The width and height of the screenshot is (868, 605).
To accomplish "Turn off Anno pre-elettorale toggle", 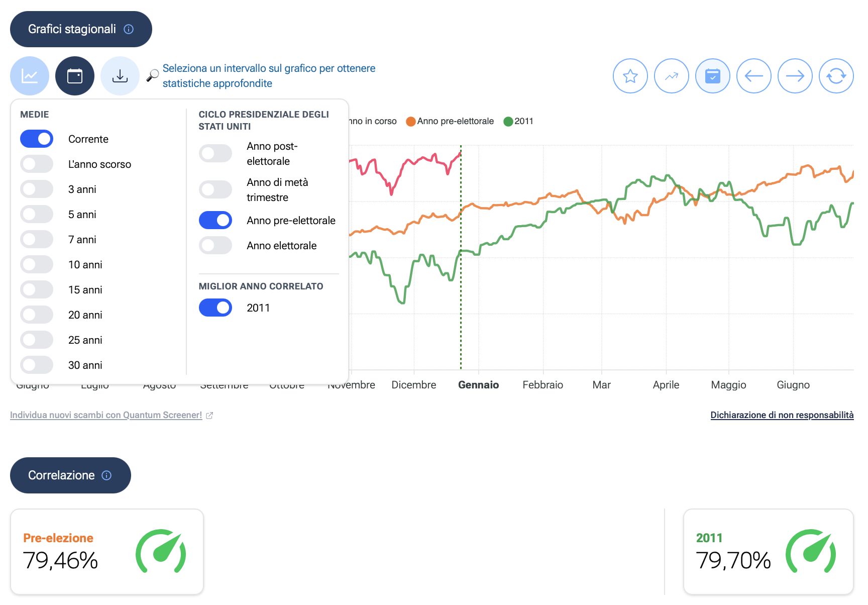I will [215, 221].
